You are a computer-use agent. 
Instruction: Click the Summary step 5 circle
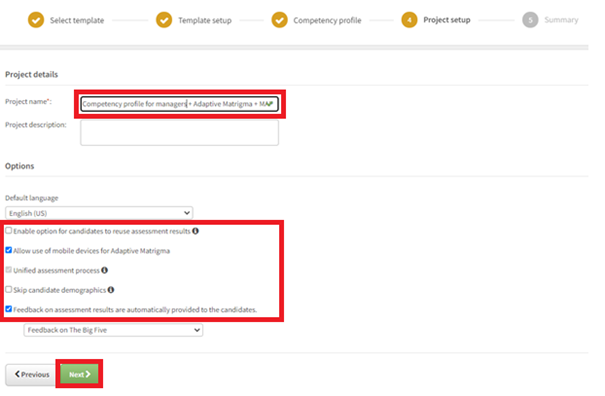point(530,20)
